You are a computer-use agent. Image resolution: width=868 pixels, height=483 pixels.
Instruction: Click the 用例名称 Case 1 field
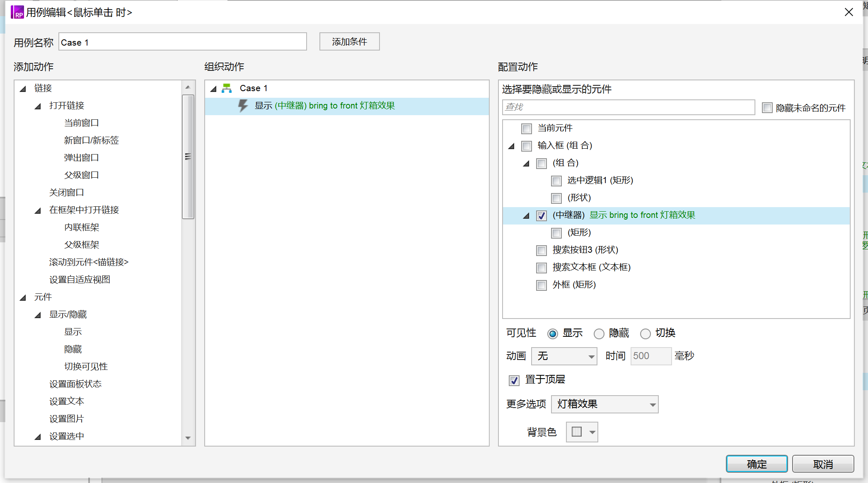click(x=183, y=42)
